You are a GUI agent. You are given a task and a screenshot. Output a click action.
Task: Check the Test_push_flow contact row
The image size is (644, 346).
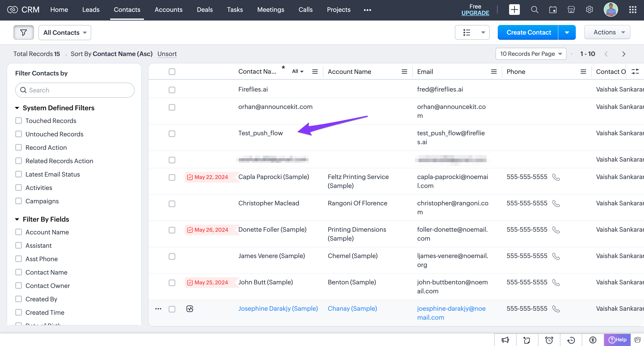coord(172,133)
